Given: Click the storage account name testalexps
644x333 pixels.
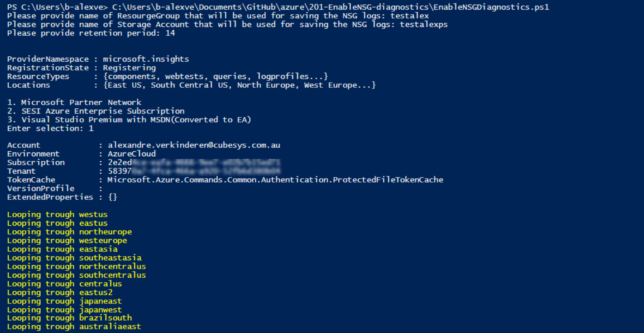Looking at the screenshot, I should pyautogui.click(x=424, y=25).
